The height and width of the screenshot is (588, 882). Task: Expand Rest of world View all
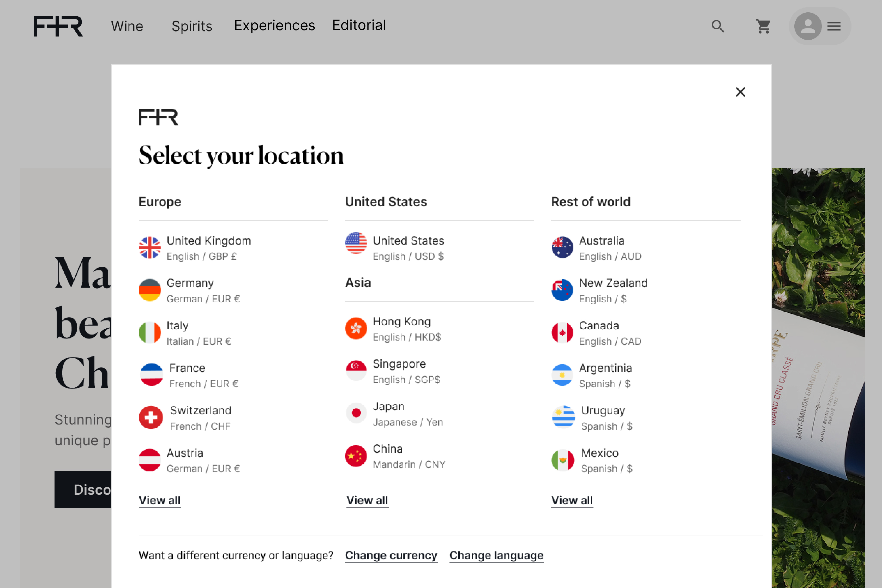[572, 500]
